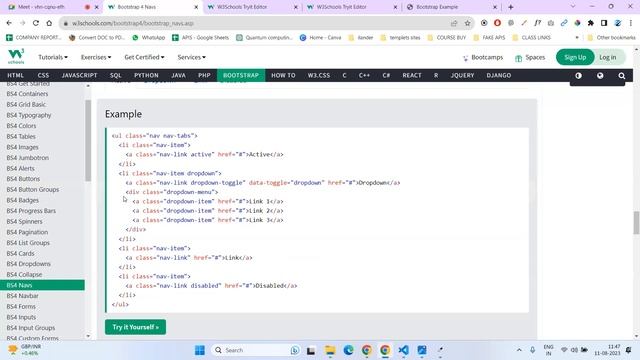Toggle the dark mode contrast icon
This screenshot has width=640, height=360.
578,76
